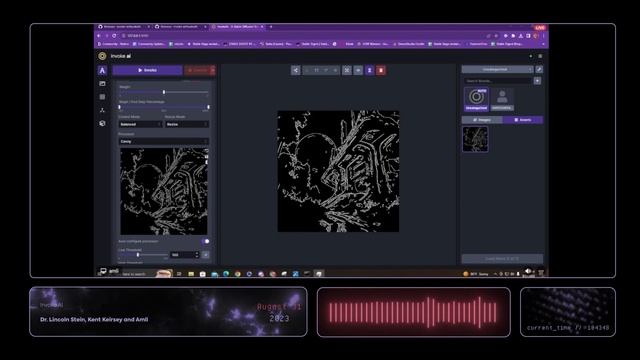Adjust the End step percentage handle

(208, 107)
